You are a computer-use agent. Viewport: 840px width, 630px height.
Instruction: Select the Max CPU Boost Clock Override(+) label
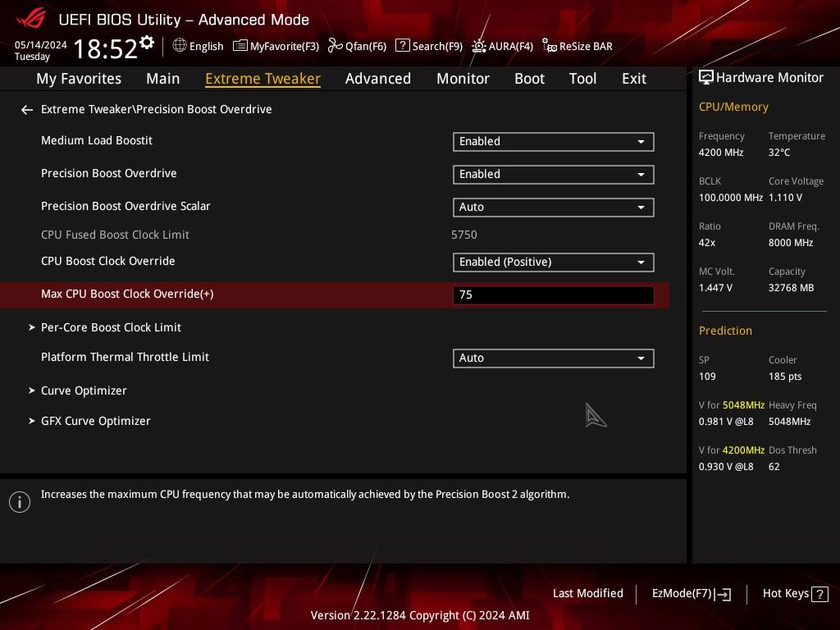(127, 294)
